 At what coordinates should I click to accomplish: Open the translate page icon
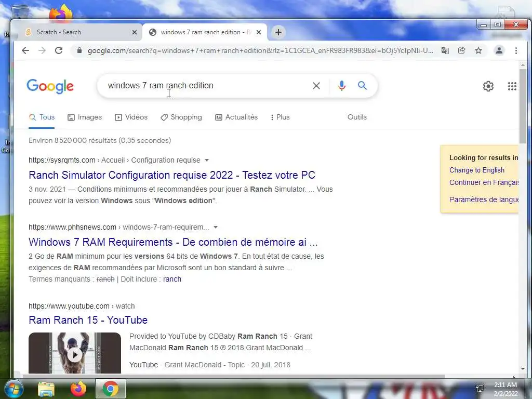click(x=445, y=50)
